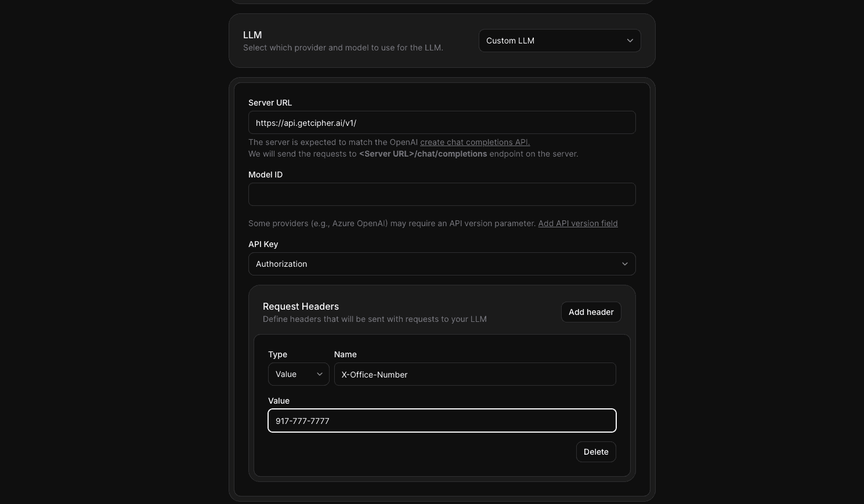Open the create chat completions API link

pos(475,142)
